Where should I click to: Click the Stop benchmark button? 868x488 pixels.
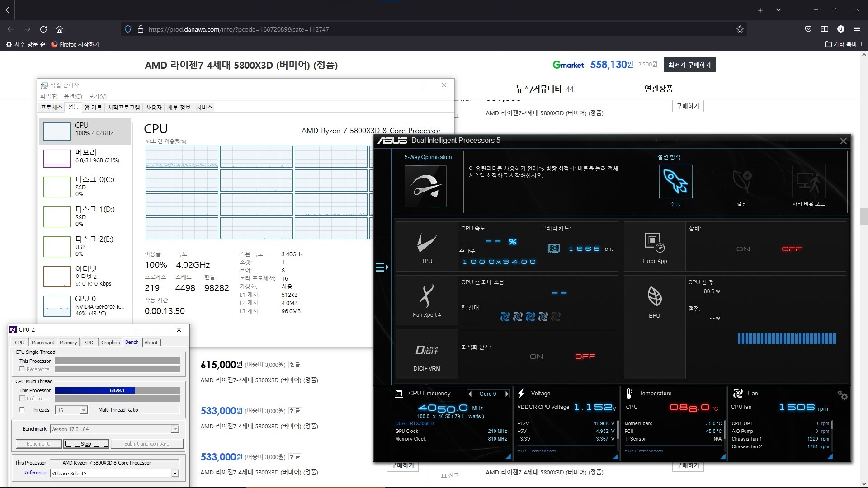pyautogui.click(x=86, y=444)
